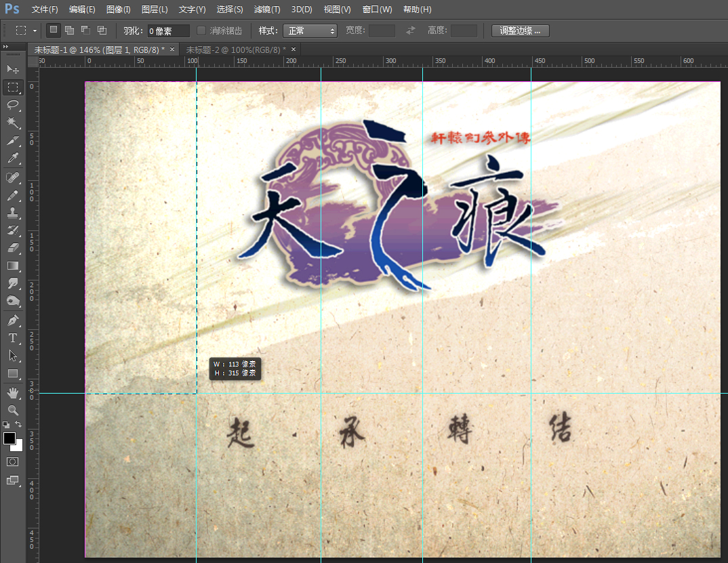
Task: Click the 羽化 feather input field
Action: coord(169,30)
